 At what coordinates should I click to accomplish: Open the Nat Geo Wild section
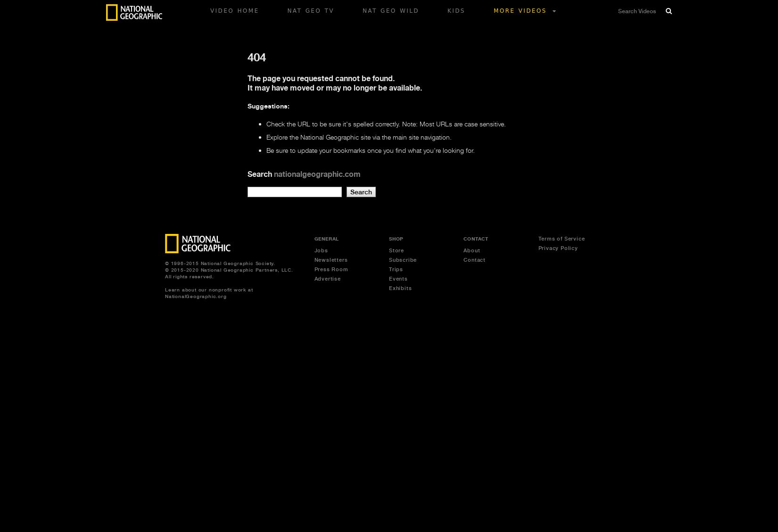pyautogui.click(x=390, y=11)
